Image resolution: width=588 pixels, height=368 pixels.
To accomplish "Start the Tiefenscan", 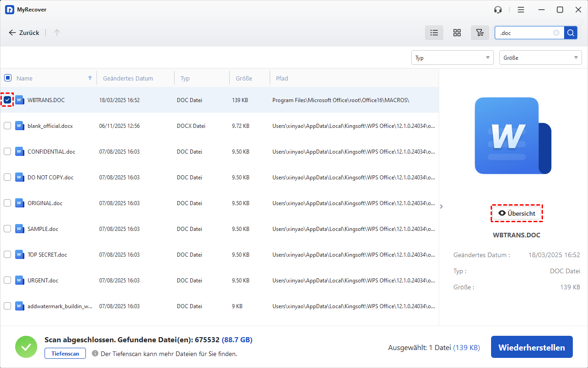I will pyautogui.click(x=65, y=353).
